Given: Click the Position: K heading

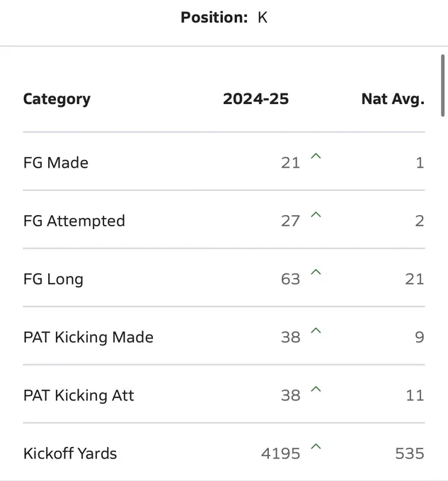Looking at the screenshot, I should click(224, 18).
